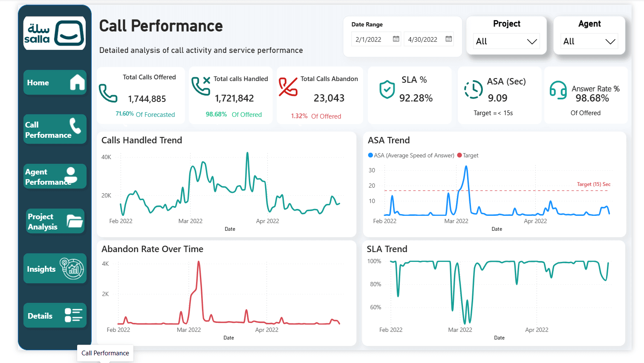Click the handled-call icon in Total calls Handled card
The height and width of the screenshot is (363, 644).
click(x=201, y=86)
